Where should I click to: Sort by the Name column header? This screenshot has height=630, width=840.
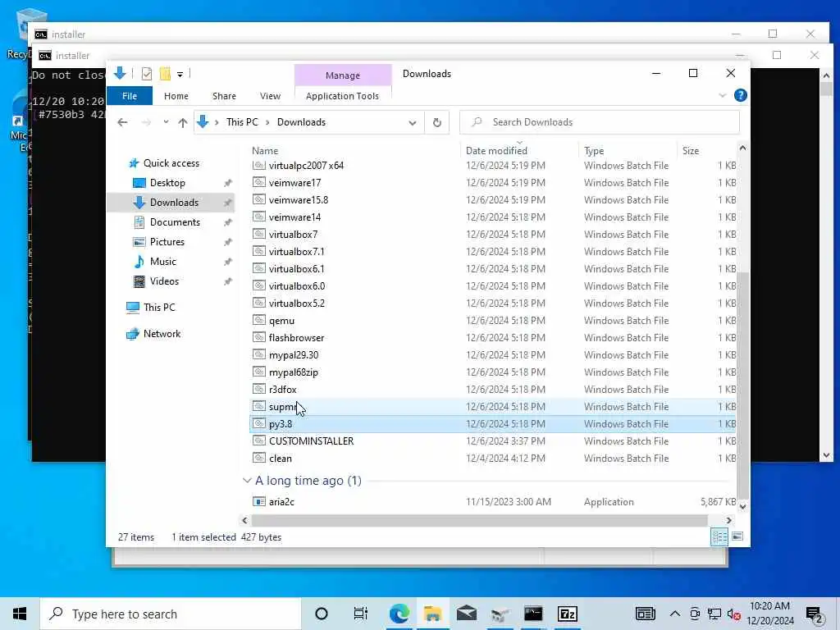[265, 151]
